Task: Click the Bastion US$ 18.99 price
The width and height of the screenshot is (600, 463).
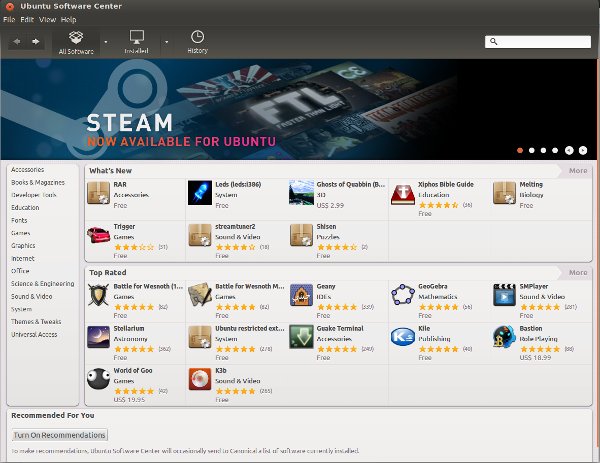Action: (x=535, y=357)
